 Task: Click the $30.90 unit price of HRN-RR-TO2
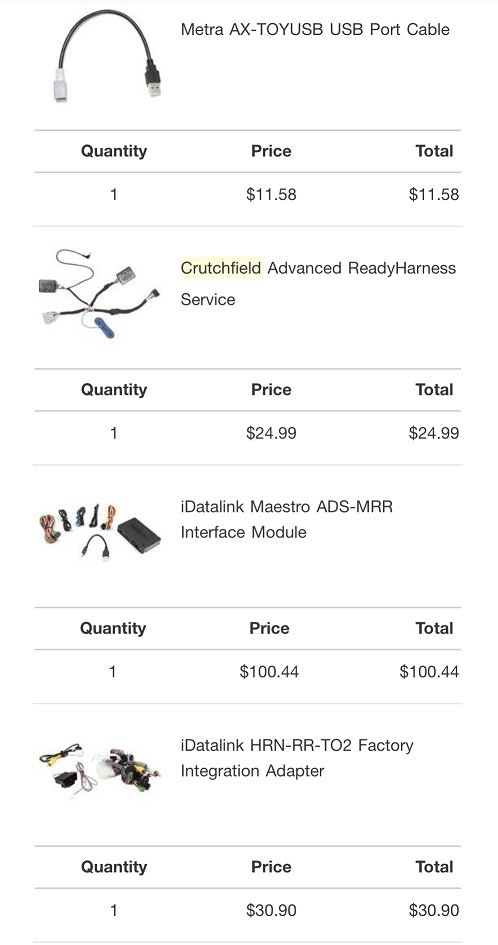(271, 911)
